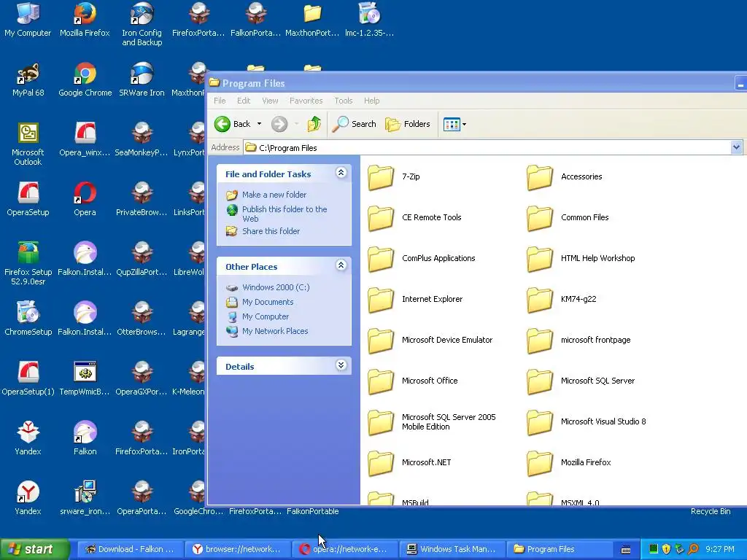
Task: Select the CE Remote Tools folder
Action: pos(414,217)
